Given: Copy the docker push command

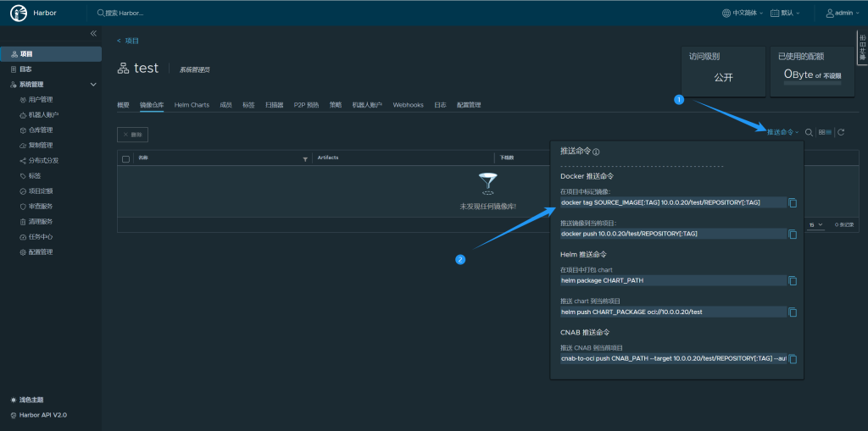Looking at the screenshot, I should (x=793, y=234).
